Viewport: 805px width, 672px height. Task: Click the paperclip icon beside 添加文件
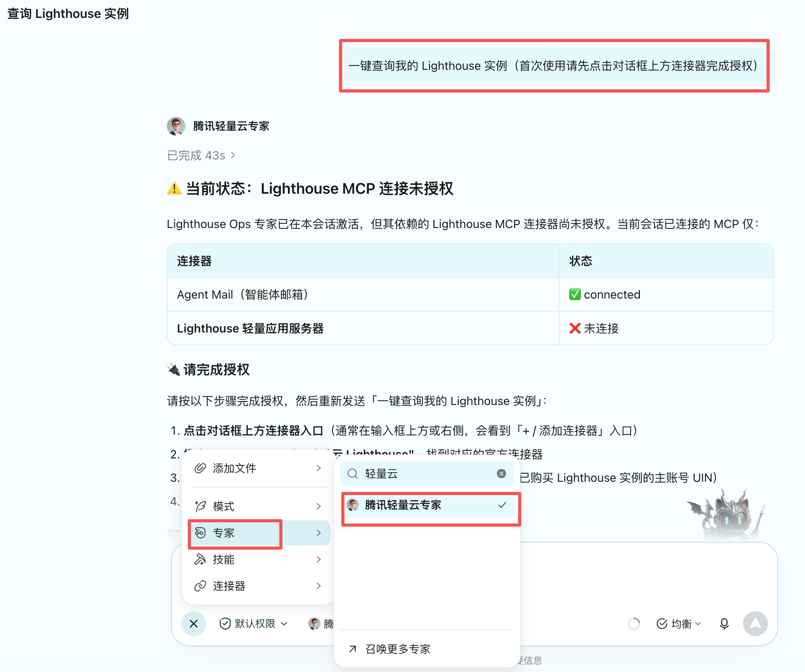point(200,468)
